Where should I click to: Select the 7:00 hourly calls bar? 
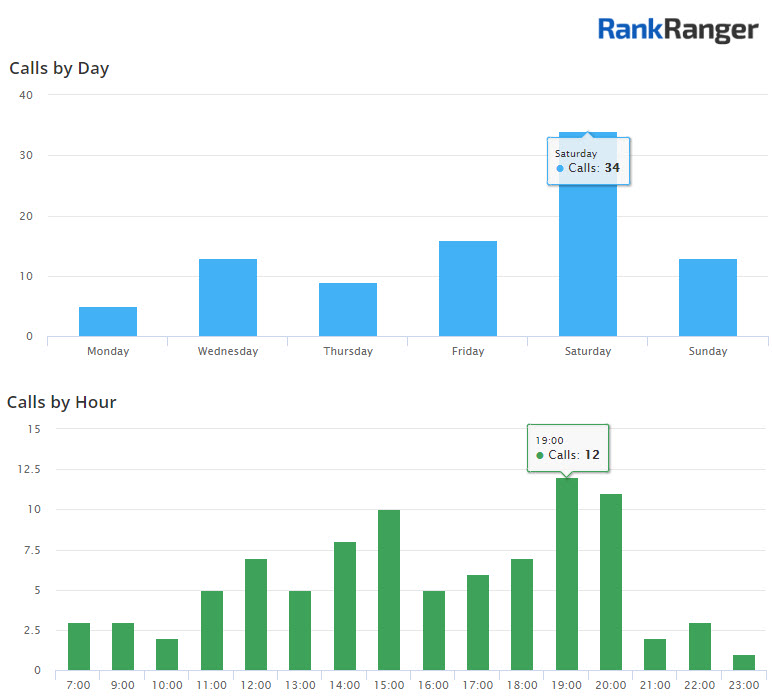(x=79, y=646)
